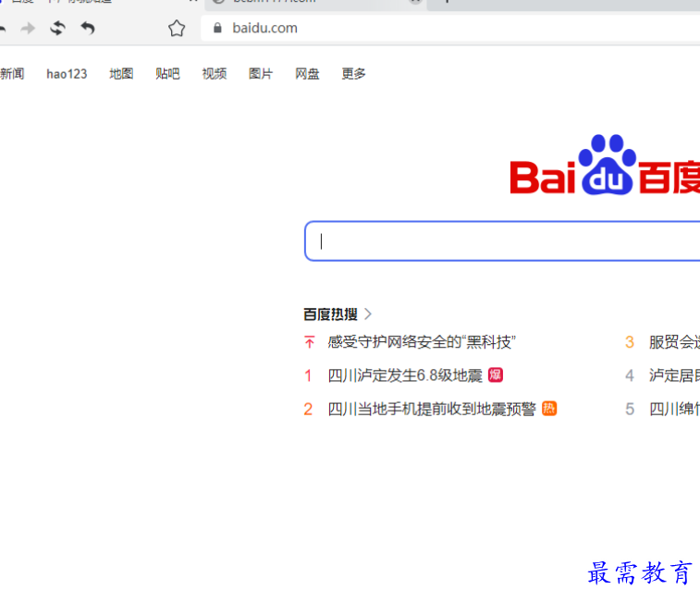The height and width of the screenshot is (602, 700).
Task: Bookmark page with the star icon
Action: [177, 28]
